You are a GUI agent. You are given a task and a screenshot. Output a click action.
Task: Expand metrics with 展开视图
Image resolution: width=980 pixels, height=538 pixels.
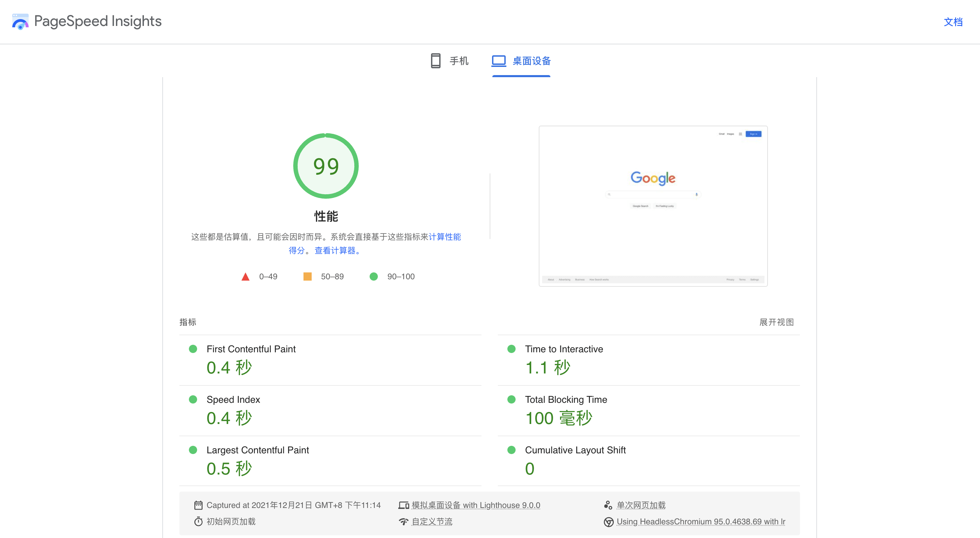tap(776, 322)
